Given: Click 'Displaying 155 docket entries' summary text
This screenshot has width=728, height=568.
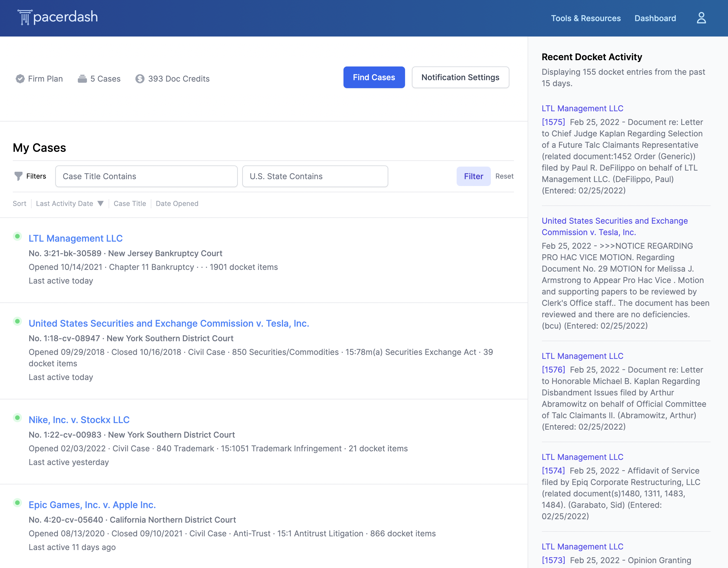Looking at the screenshot, I should click(623, 78).
